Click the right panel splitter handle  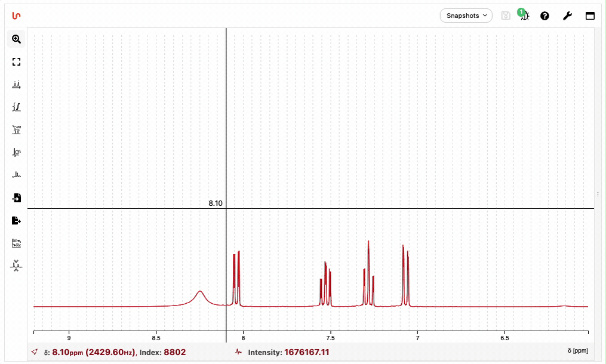click(598, 195)
